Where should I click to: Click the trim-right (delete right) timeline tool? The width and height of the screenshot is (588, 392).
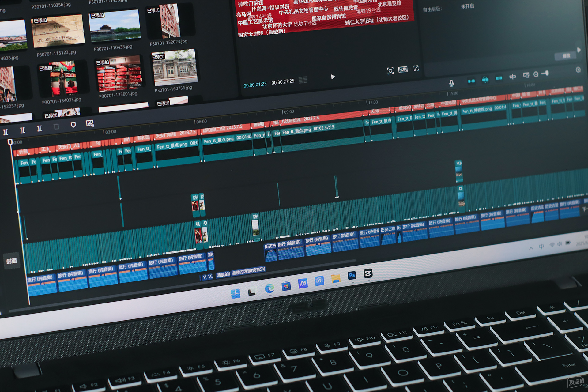coord(40,128)
